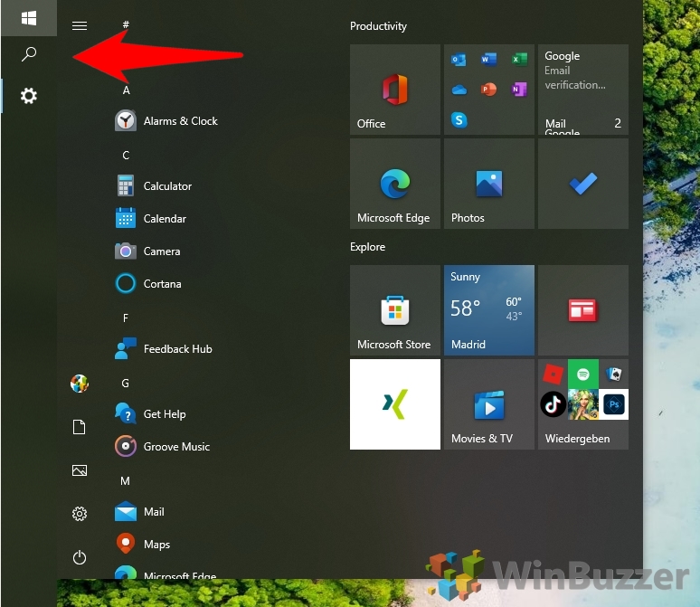Open the Pictures icon in Start sidebar
700x607 pixels.
click(80, 470)
